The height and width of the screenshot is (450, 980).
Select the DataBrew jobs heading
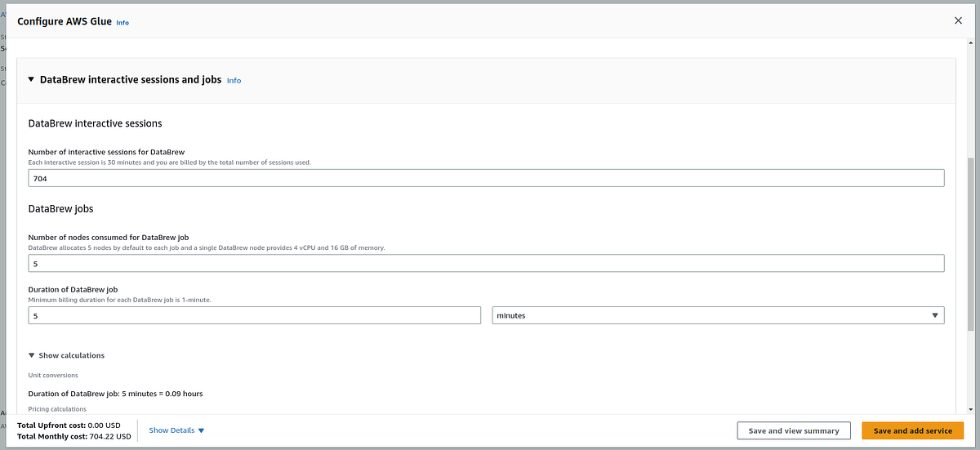pos(60,209)
